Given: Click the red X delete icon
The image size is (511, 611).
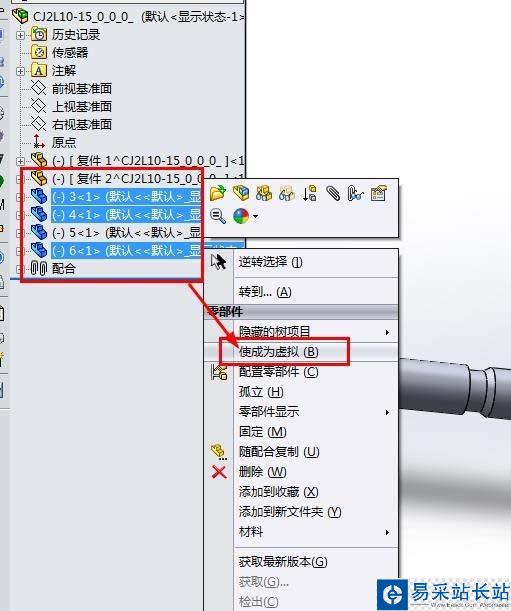Looking at the screenshot, I should 219,472.
